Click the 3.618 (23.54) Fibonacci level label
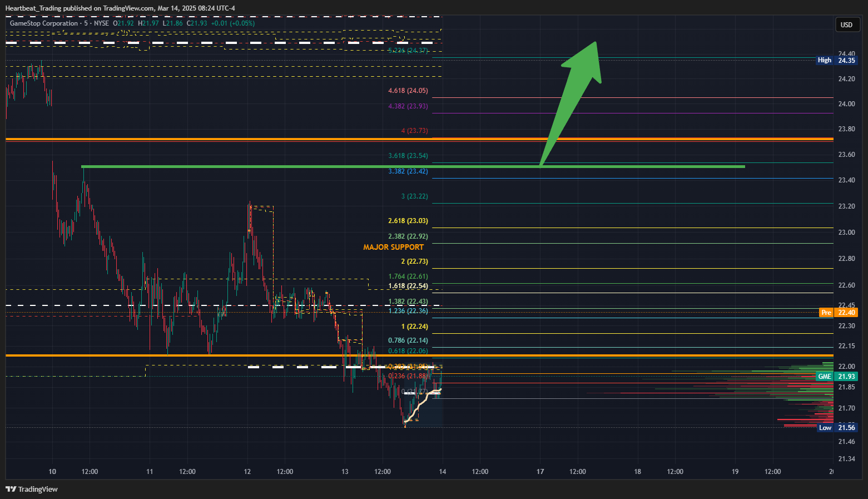The image size is (868, 499). click(x=408, y=156)
